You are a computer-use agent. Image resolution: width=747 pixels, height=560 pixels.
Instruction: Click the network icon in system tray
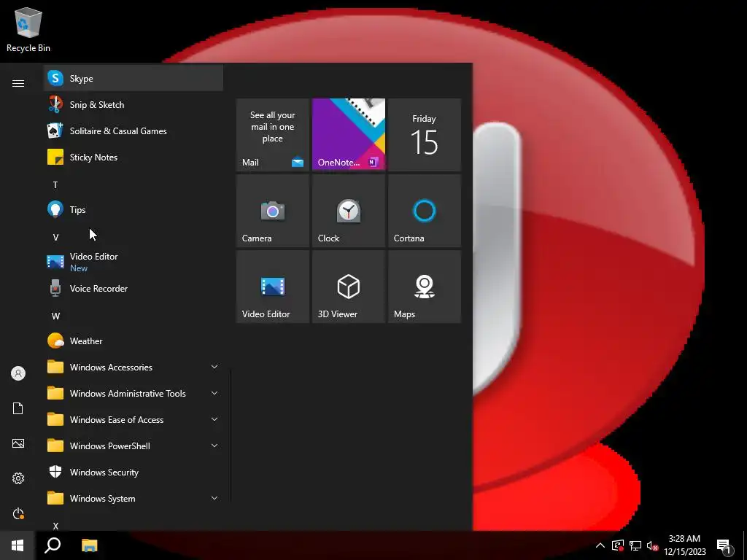(635, 545)
